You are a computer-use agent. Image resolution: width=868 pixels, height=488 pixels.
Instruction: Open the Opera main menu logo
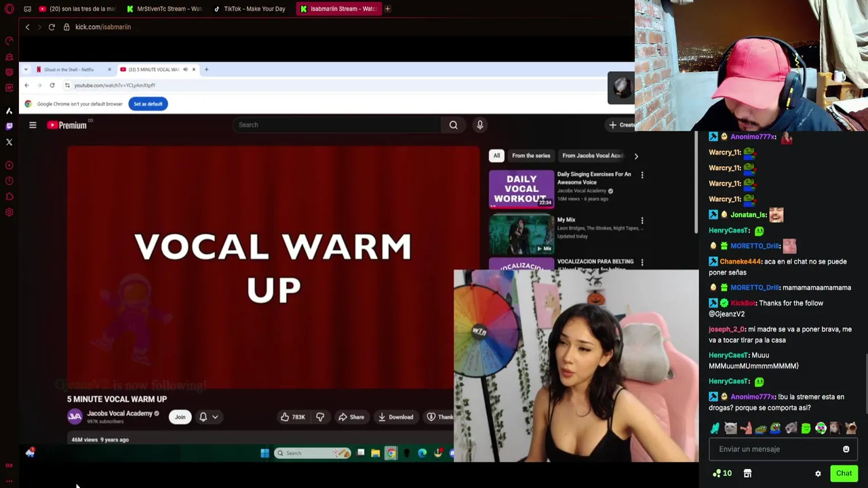pyautogui.click(x=9, y=9)
